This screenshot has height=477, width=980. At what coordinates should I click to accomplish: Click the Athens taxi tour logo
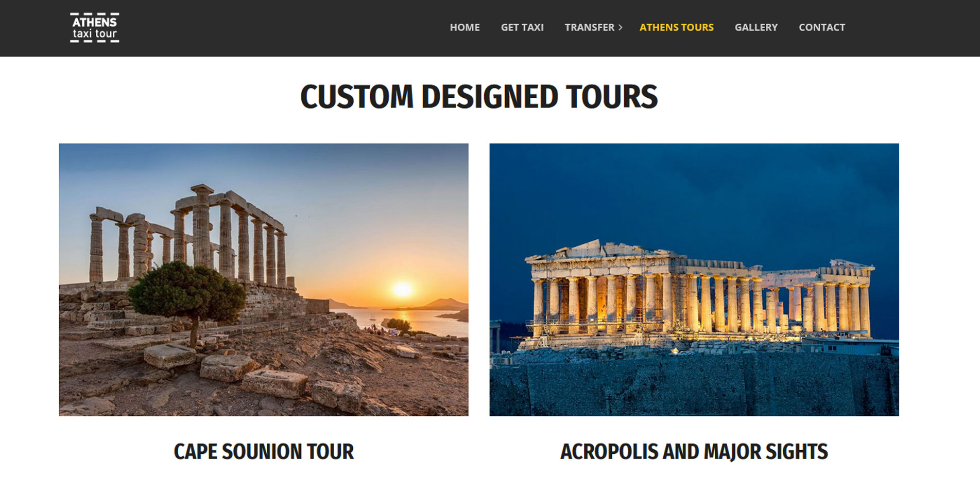click(95, 28)
